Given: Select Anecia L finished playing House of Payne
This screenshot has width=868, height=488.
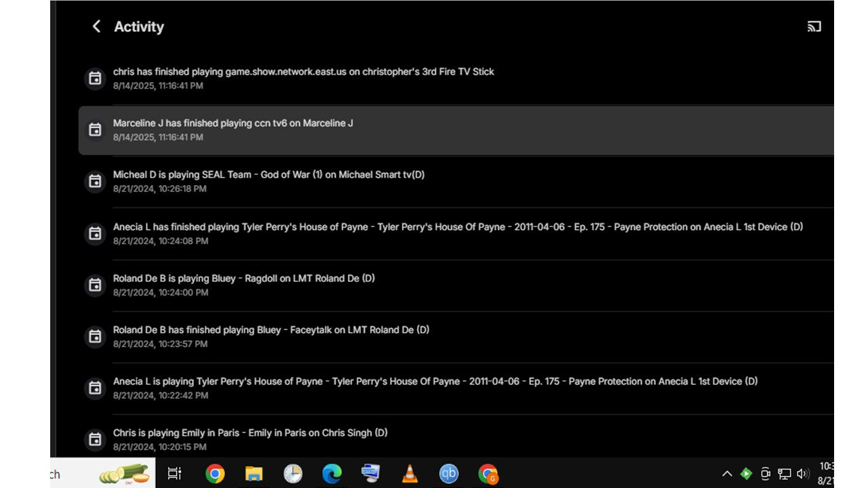Looking at the screenshot, I should coord(456,234).
